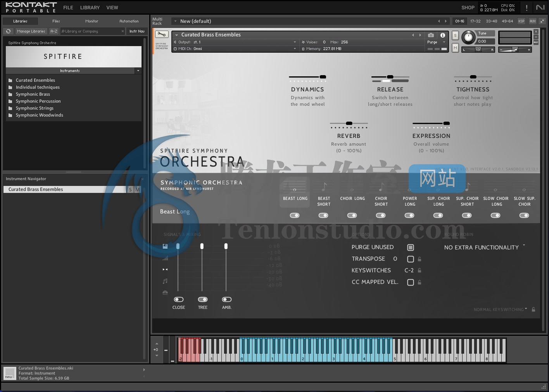Viewport: 549px width, 392px height.
Task: Open the MIDI Ch Omni dropdown
Action: coord(295,49)
